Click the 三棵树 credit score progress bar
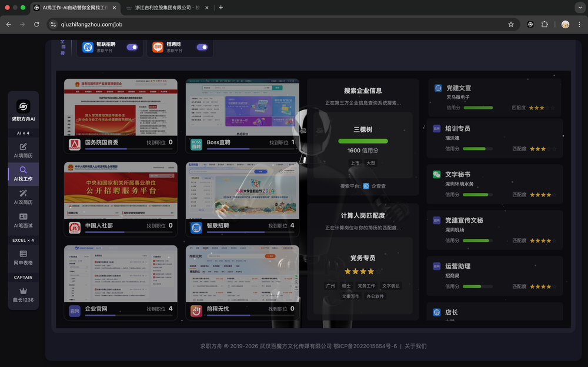 coord(363,141)
